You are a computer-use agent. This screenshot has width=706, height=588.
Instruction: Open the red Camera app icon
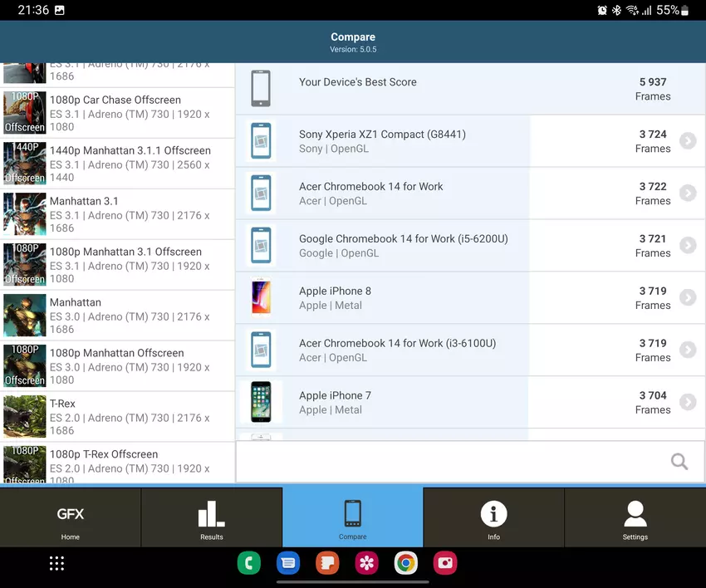(445, 564)
